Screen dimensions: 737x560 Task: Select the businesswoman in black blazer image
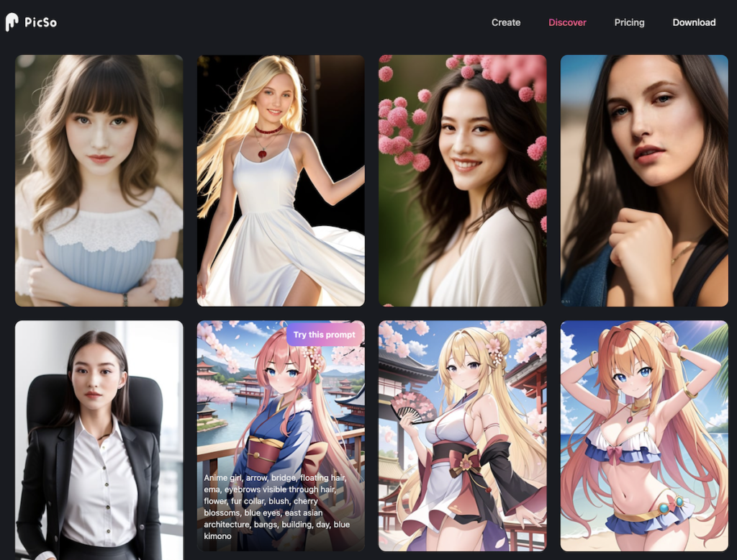click(99, 440)
